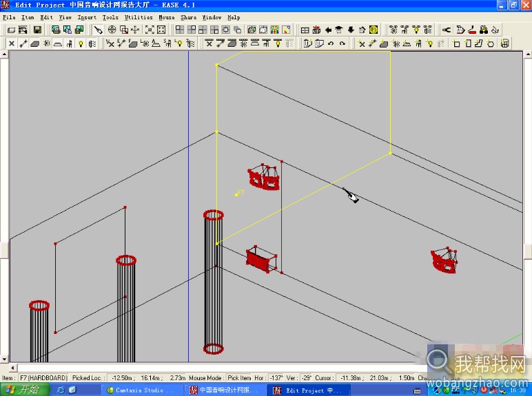Click the left black arrow view icon
This screenshot has height=396, width=532.
(328, 30)
